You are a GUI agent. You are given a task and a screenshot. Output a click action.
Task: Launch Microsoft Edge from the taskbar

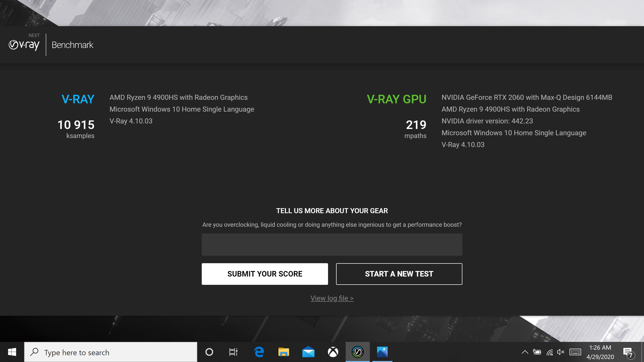coord(259,352)
